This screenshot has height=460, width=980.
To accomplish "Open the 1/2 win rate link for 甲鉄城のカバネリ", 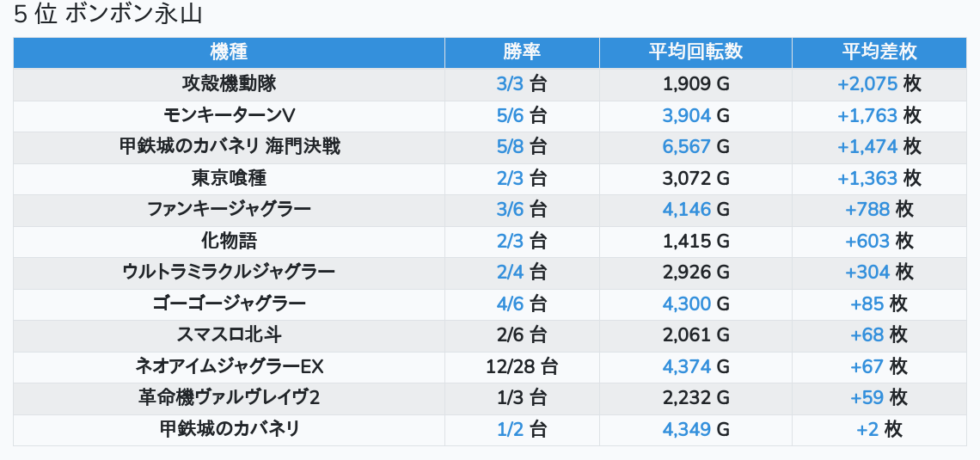I will pyautogui.click(x=510, y=429).
